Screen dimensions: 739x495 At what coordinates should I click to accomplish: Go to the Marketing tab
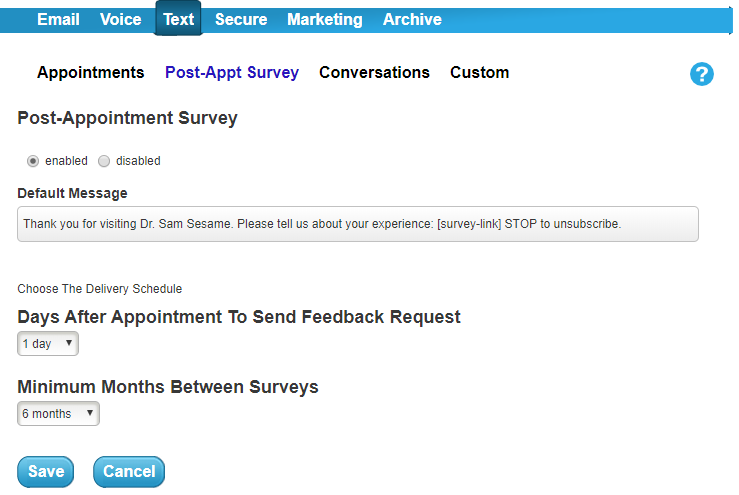click(325, 19)
